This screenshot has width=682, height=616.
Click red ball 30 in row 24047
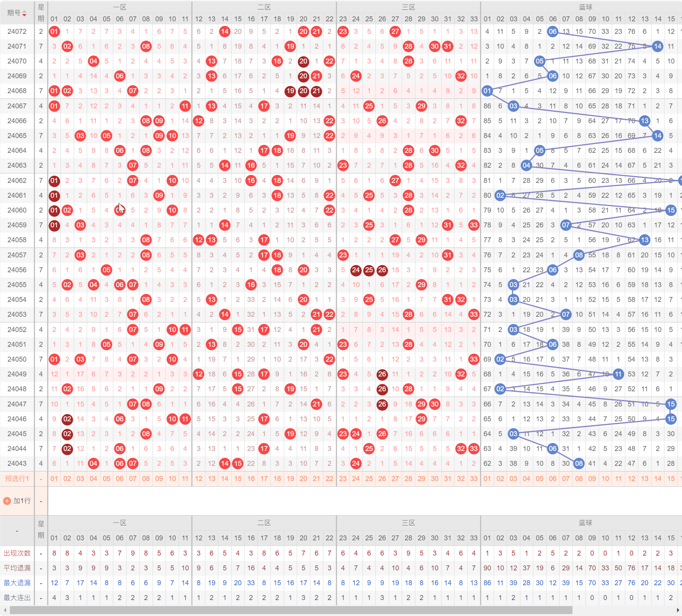tap(435, 404)
